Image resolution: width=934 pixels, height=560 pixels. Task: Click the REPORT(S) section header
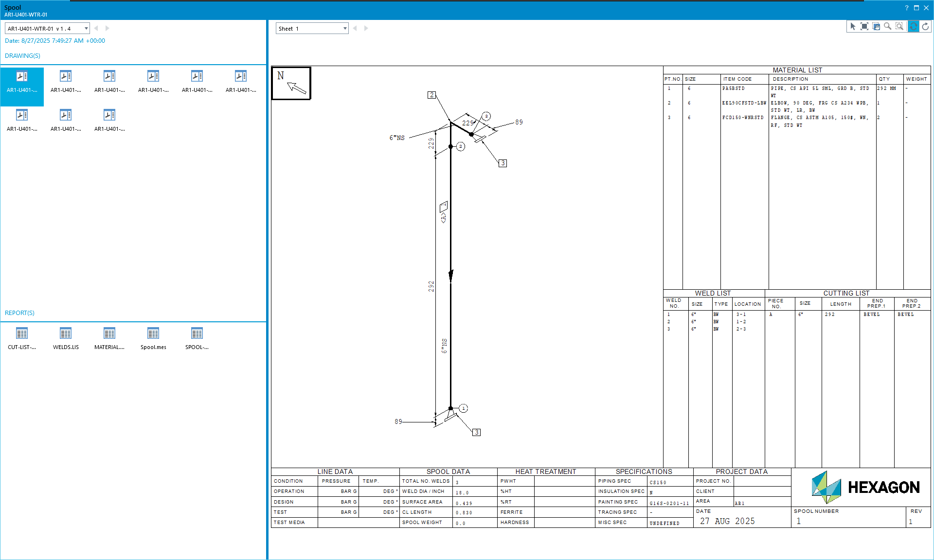pos(19,313)
